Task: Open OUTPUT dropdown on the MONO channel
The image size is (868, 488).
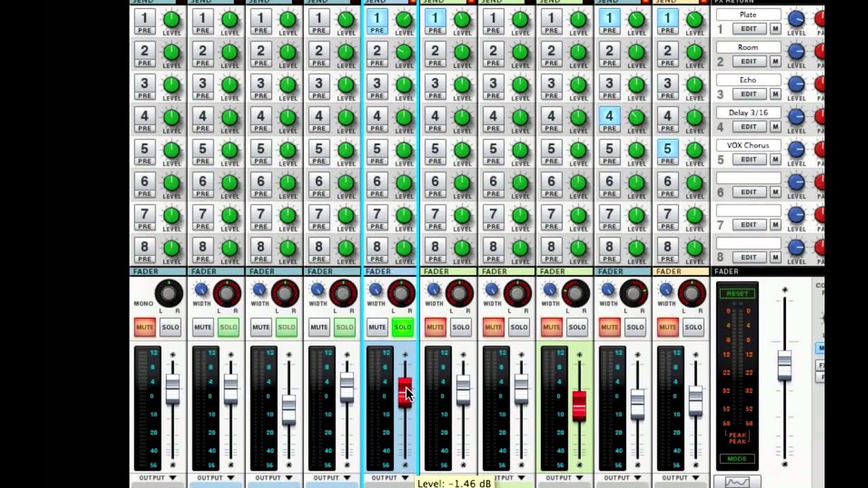Action: pos(157,478)
